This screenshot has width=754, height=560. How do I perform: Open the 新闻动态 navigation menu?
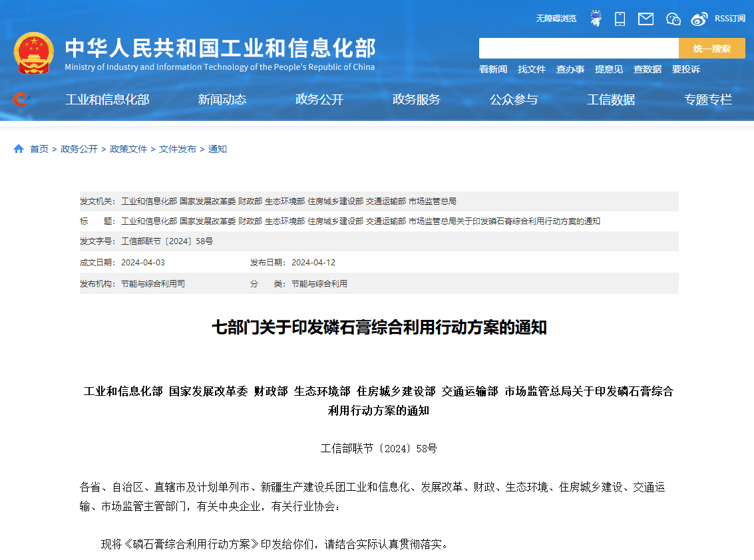click(x=222, y=100)
